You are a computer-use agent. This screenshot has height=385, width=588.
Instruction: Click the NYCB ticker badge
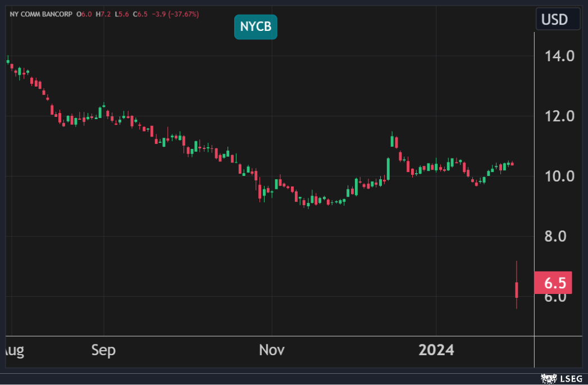(256, 26)
